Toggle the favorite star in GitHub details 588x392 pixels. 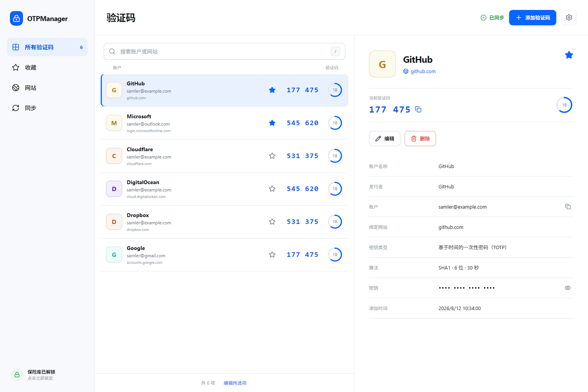coord(569,55)
